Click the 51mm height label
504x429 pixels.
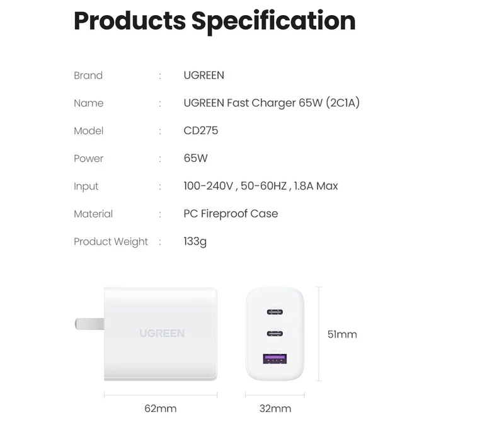click(342, 335)
